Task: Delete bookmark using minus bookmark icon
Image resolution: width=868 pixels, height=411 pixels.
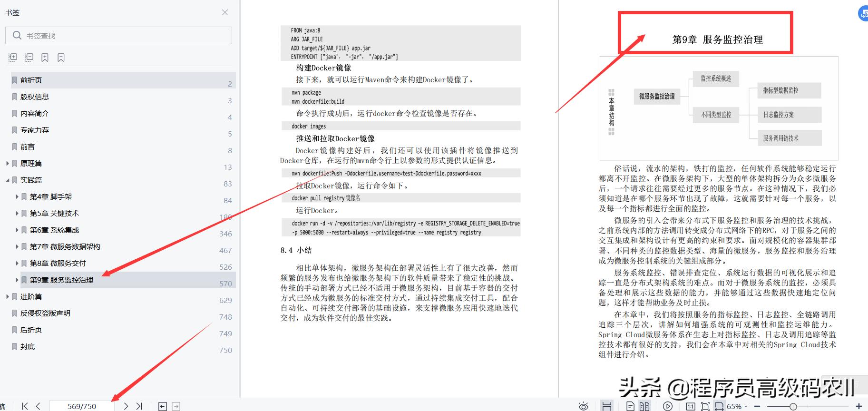Action: point(61,58)
